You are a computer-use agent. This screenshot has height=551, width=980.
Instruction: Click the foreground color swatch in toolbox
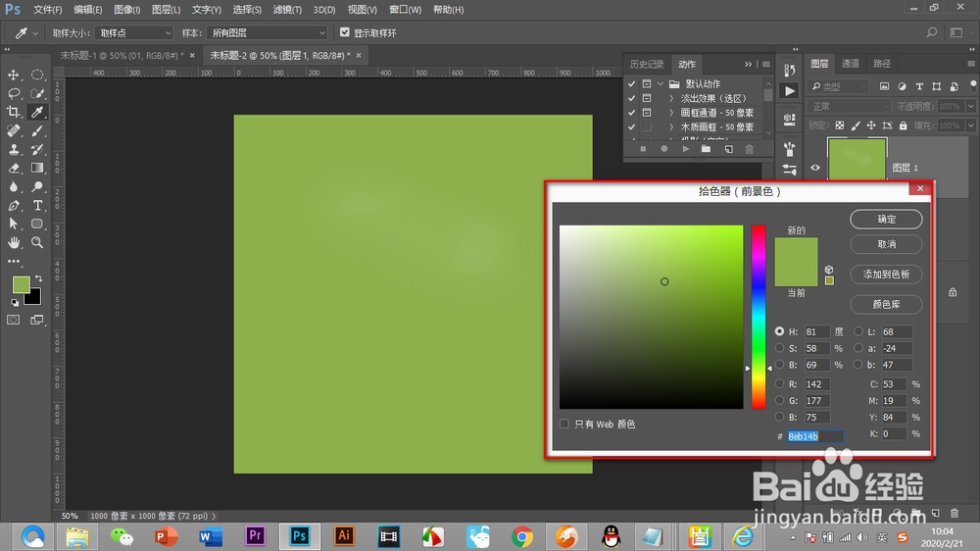tap(21, 284)
